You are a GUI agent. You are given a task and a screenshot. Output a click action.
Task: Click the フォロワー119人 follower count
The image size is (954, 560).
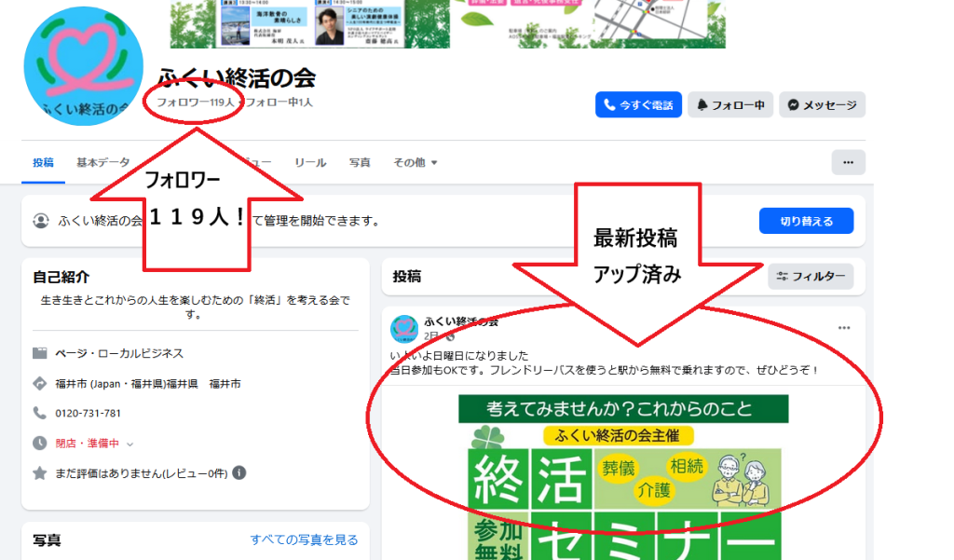195,102
